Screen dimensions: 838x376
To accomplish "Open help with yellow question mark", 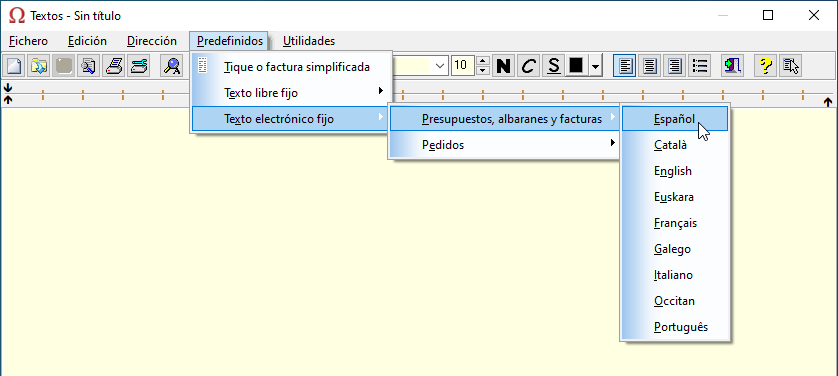I will [x=765, y=66].
